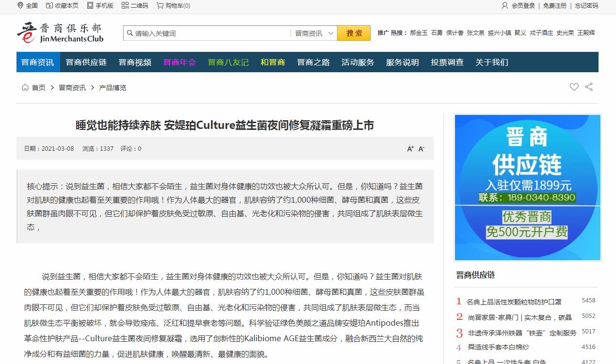This screenshot has height=364, width=616.
Task: Open the 活动服务 navigation tab
Action: [x=358, y=62]
